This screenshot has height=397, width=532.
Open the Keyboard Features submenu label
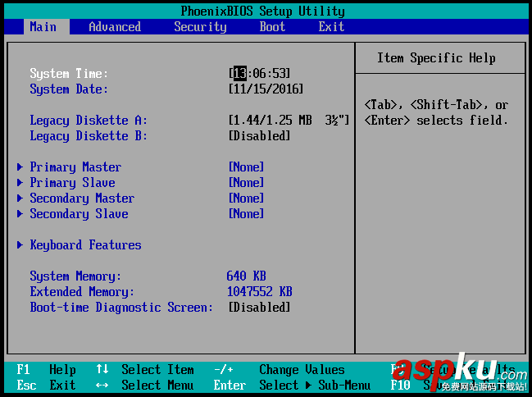pos(85,245)
